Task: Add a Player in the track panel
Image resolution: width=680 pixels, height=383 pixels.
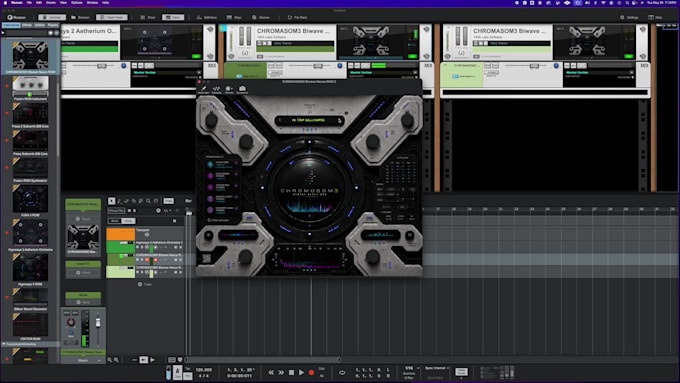Action: (x=83, y=219)
